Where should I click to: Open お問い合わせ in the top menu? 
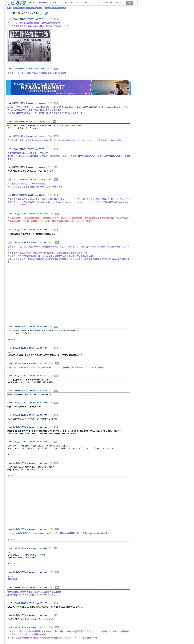42,3
